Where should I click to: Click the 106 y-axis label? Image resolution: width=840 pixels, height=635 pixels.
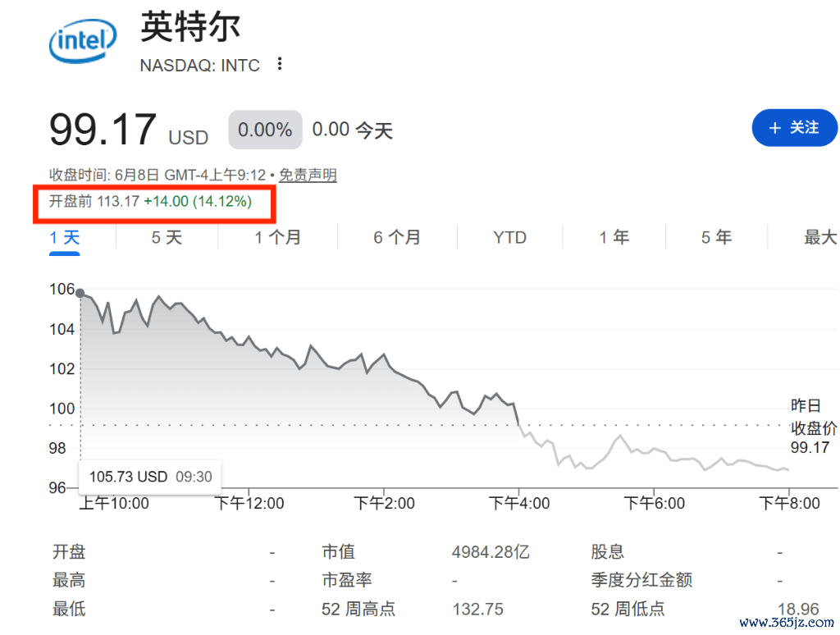click(62, 290)
